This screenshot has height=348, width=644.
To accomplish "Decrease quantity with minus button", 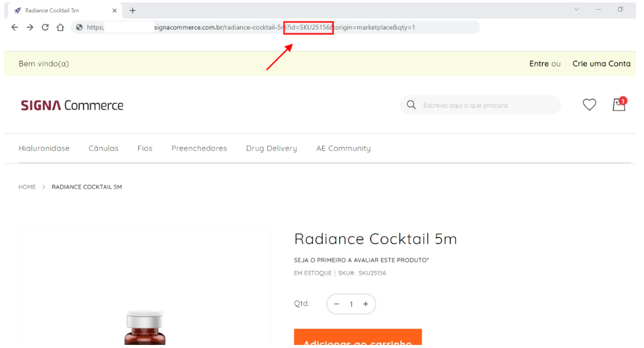I will tap(337, 304).
